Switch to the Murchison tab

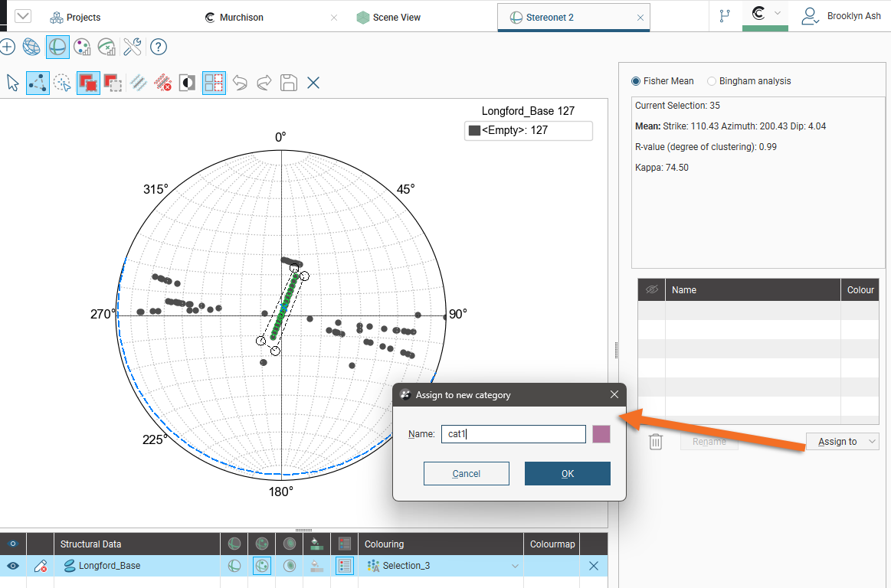coord(234,18)
